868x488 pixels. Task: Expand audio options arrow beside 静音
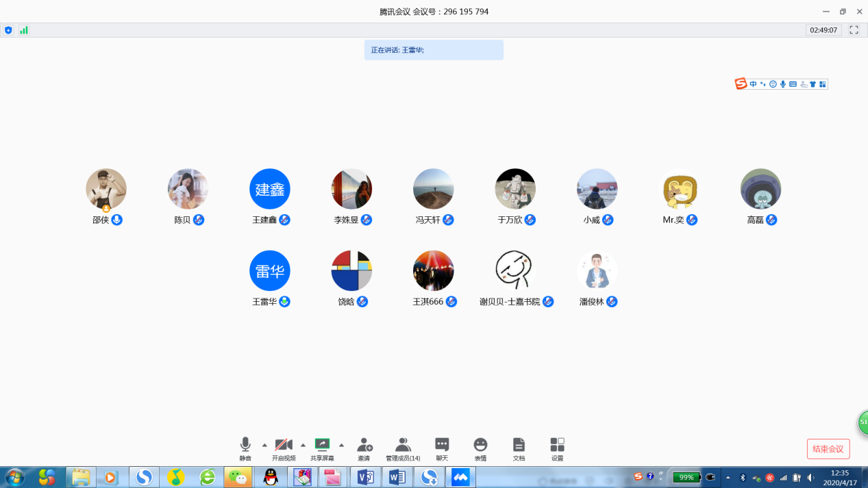click(x=264, y=445)
